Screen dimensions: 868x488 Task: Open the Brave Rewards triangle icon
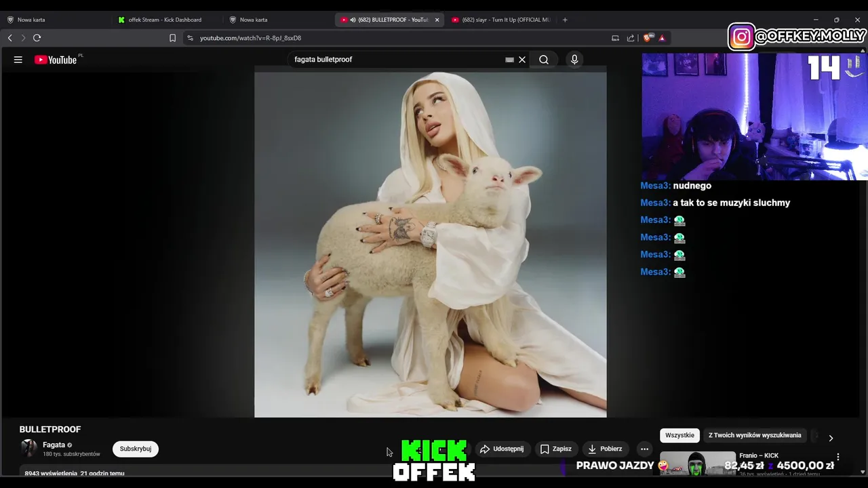[x=662, y=38]
